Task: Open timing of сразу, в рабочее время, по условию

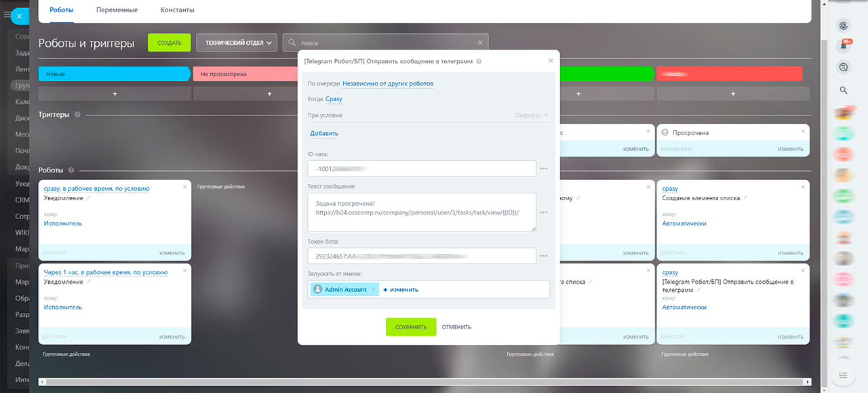Action: pyautogui.click(x=97, y=189)
